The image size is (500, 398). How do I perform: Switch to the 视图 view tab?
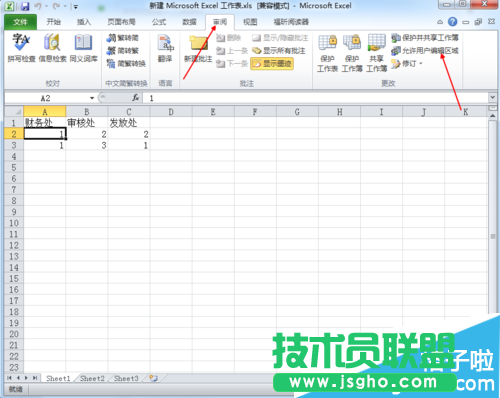pos(250,22)
